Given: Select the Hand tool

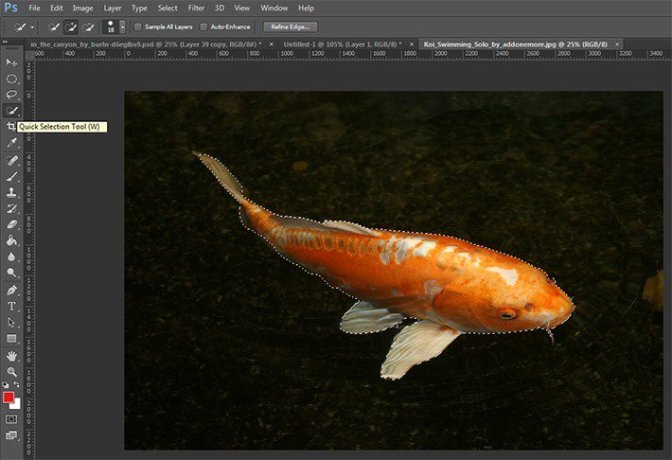Looking at the screenshot, I should [x=12, y=355].
